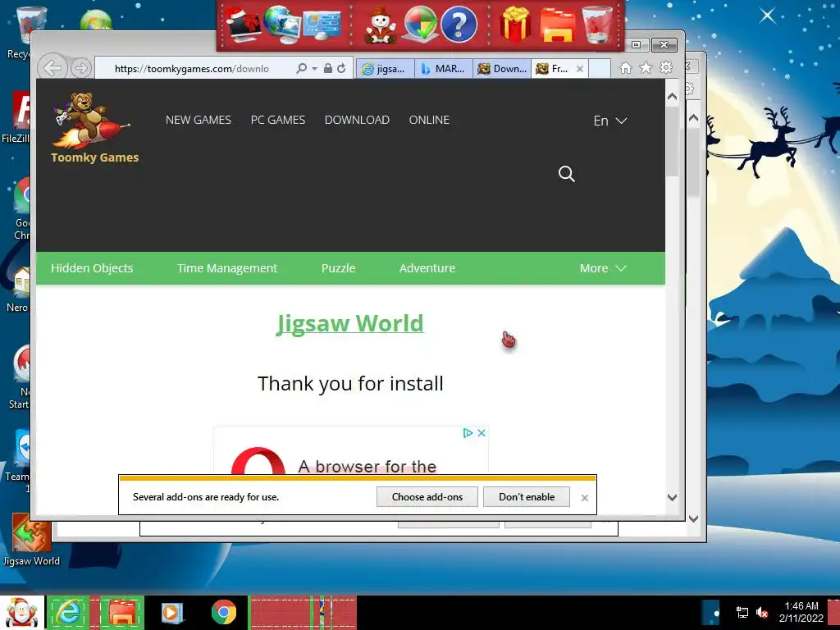
Task: Click the page scrollbar up arrow
Action: 673,97
